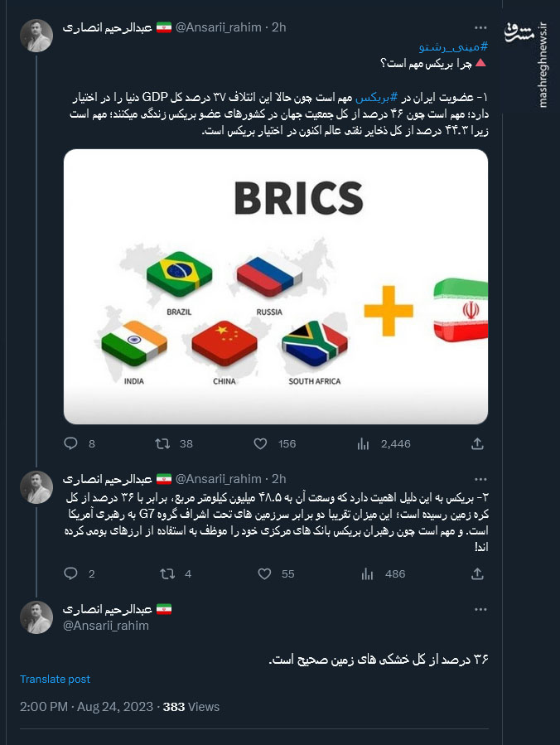560x745 pixels.
Task: Click the Translate post link
Action: coord(54,679)
